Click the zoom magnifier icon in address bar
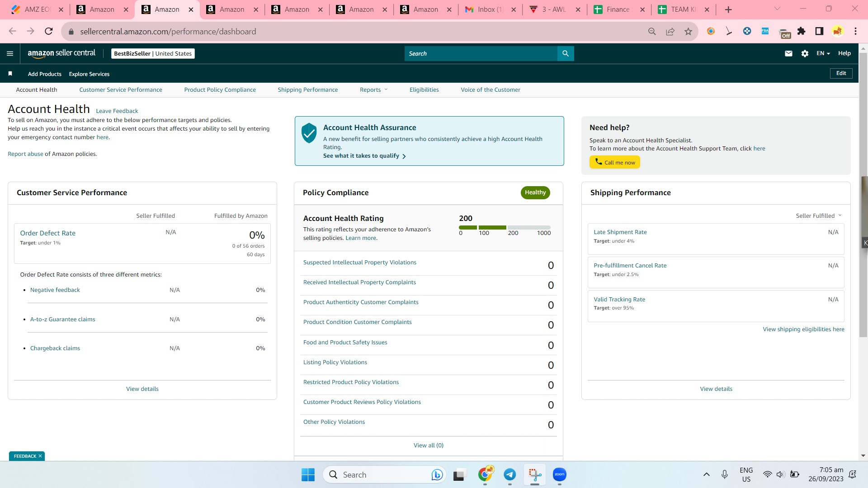 652,31
